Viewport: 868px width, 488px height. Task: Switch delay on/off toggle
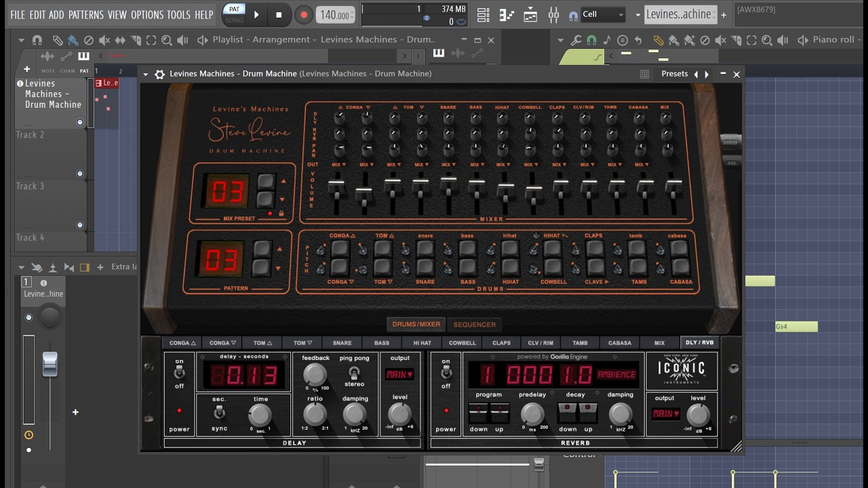pyautogui.click(x=180, y=373)
